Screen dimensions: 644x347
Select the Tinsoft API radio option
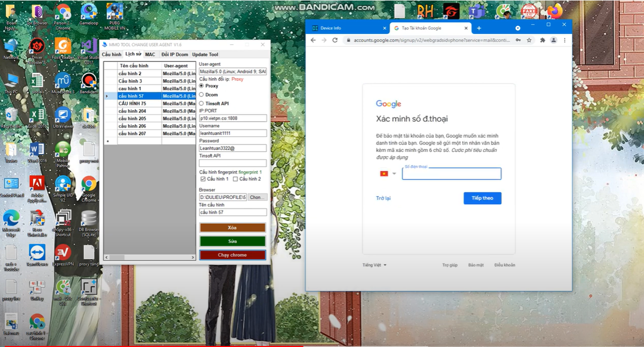tap(201, 104)
